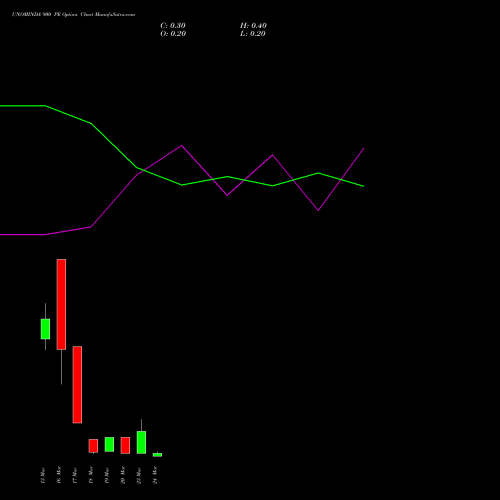The height and width of the screenshot is (500, 500).
Task: Click the first peak of the purple line
Action: (182, 146)
